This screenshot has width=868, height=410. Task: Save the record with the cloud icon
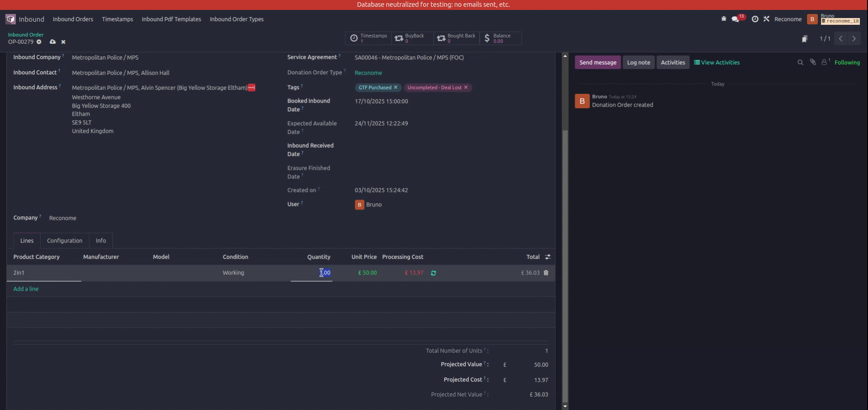[52, 42]
